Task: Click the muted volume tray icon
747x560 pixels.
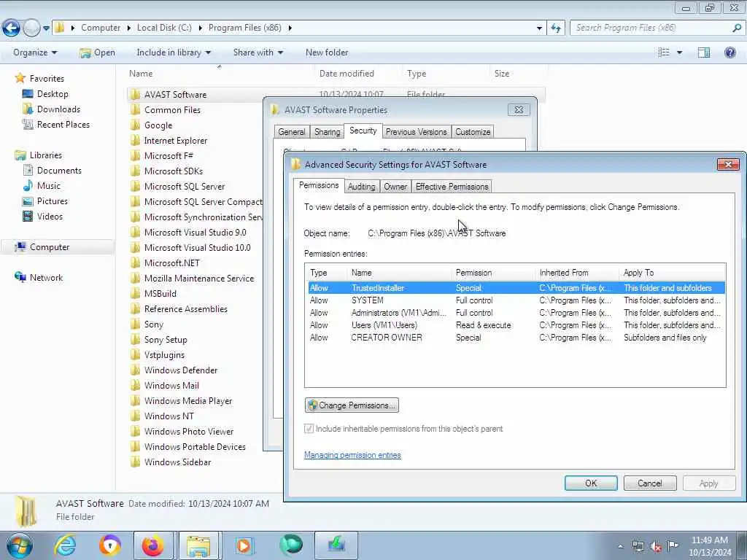Action: point(656,547)
